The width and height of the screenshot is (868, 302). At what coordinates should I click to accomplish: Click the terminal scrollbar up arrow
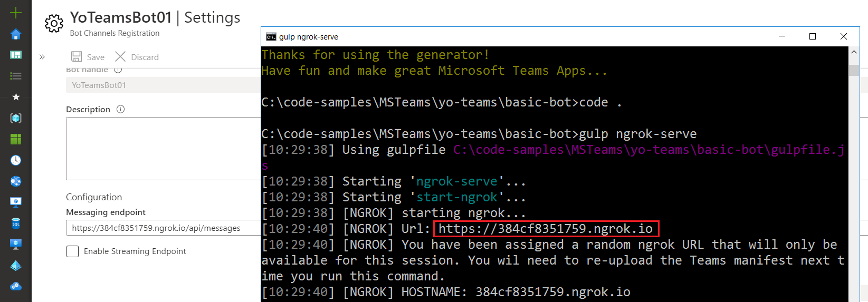854,52
